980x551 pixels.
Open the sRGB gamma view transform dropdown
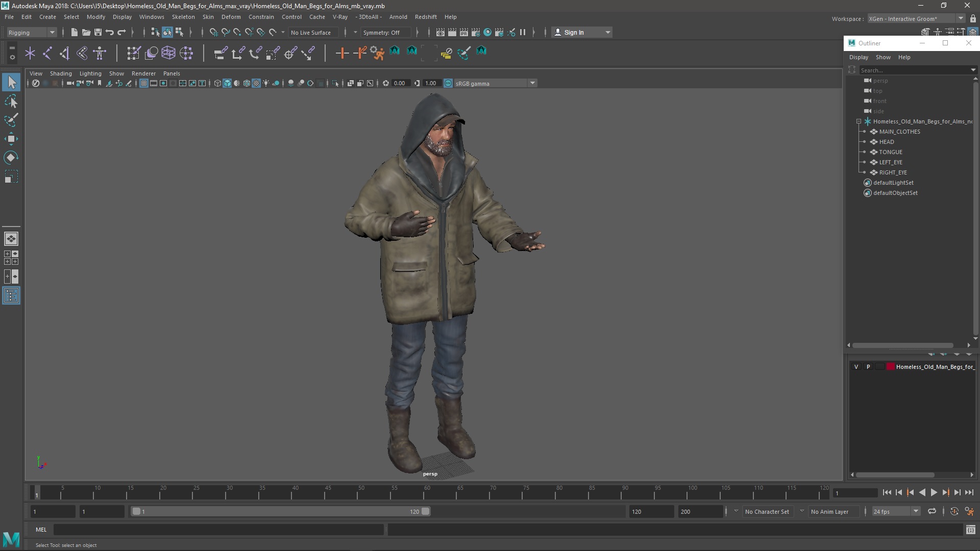(532, 83)
